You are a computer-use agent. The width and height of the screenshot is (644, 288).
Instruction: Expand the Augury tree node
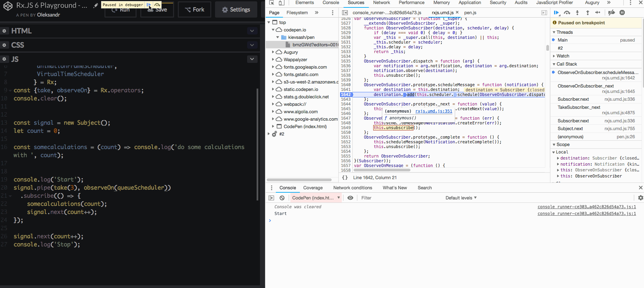tap(273, 52)
